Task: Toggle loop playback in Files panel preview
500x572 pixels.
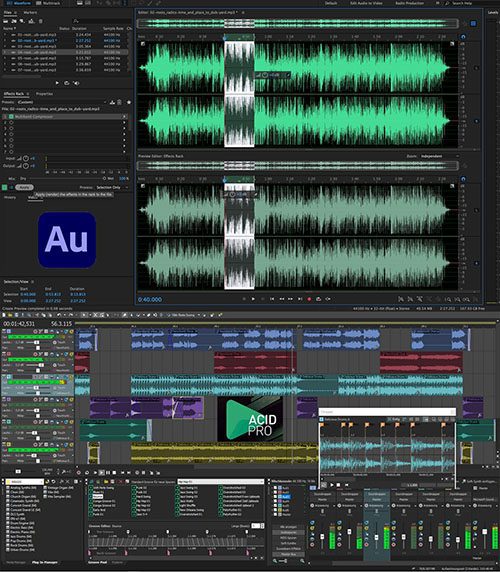Action: (x=67, y=83)
